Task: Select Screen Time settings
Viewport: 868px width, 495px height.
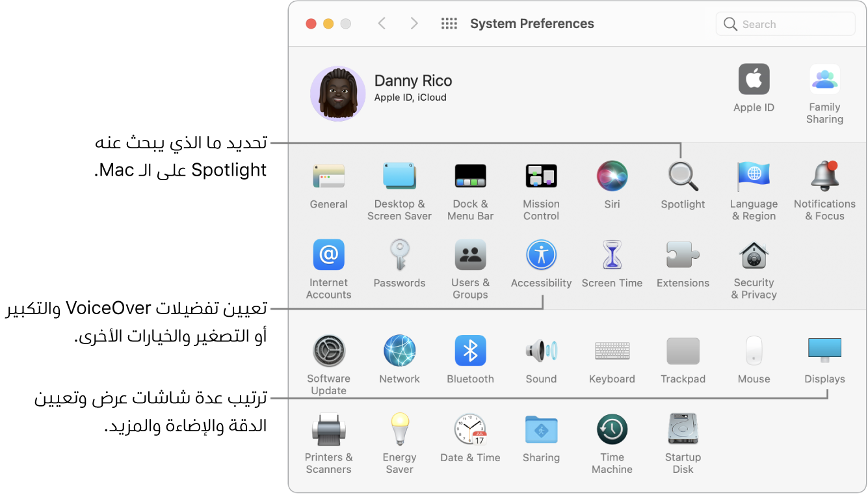Action: coord(612,254)
